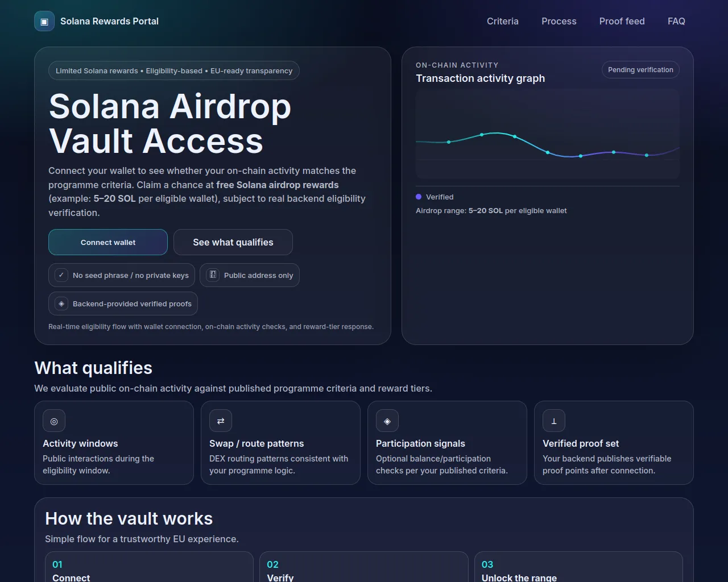Click the step 03 number label
The height and width of the screenshot is (582, 728).
tap(487, 564)
